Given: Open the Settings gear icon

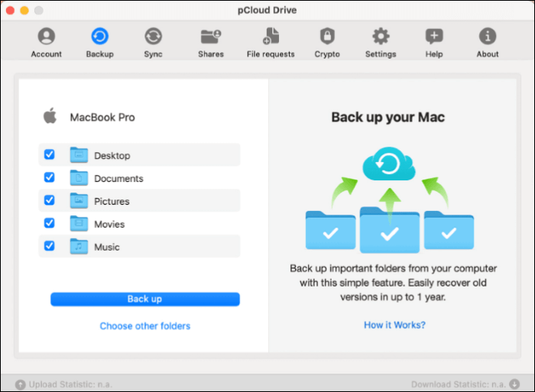Looking at the screenshot, I should click(381, 36).
